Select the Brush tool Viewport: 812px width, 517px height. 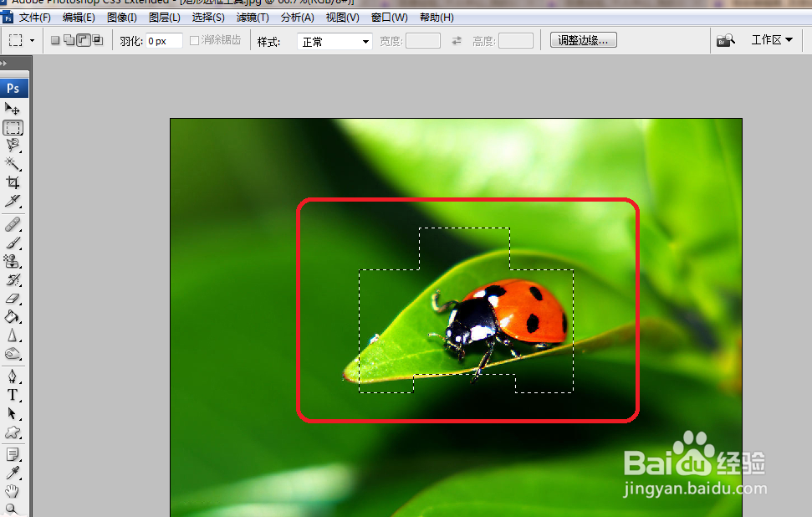(x=13, y=243)
